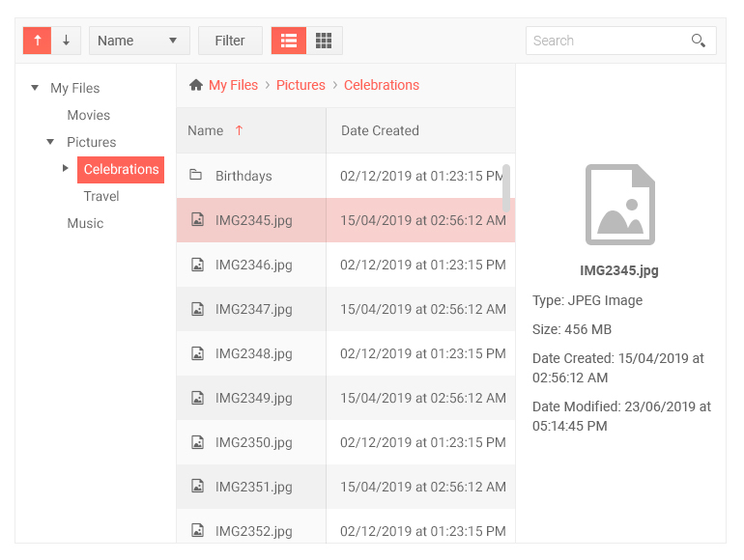Open the Name sort field dropdown
The width and height of the screenshot is (744, 560).
pyautogui.click(x=139, y=41)
